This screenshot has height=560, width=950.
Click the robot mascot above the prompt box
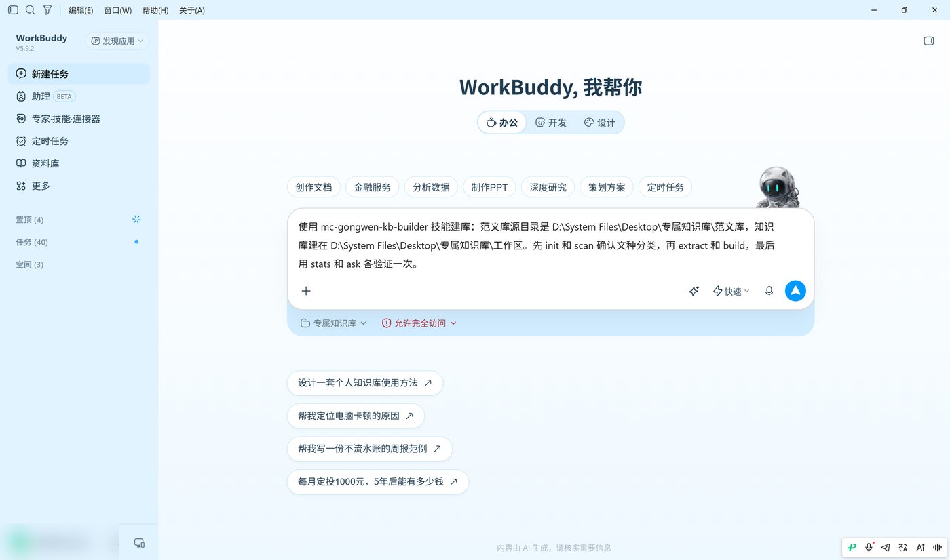[x=778, y=187]
